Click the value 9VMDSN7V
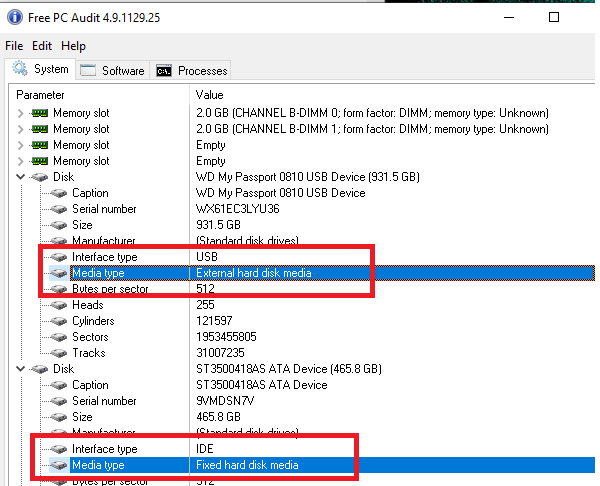Image resolution: width=600 pixels, height=486 pixels. pos(225,401)
